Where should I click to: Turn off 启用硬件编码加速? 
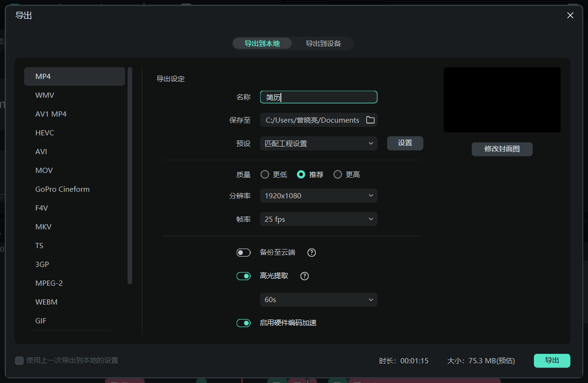pos(244,323)
